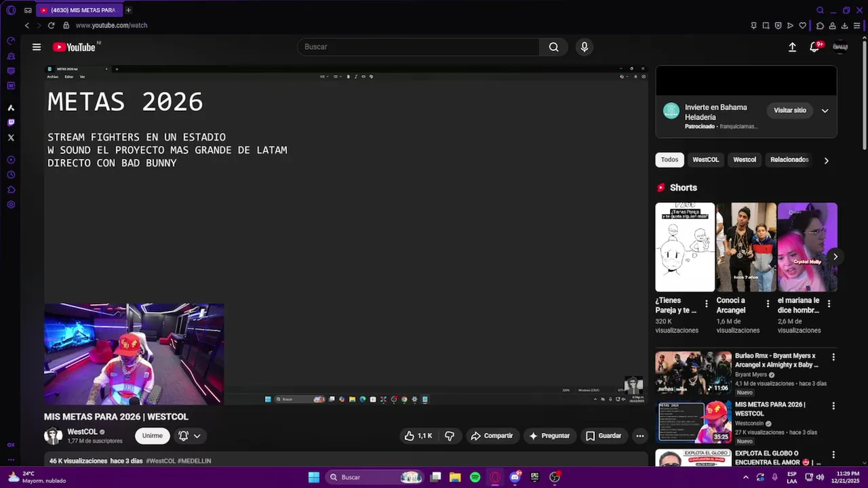
Task: Open Opera easy setup sliders icon
Action: (x=857, y=25)
